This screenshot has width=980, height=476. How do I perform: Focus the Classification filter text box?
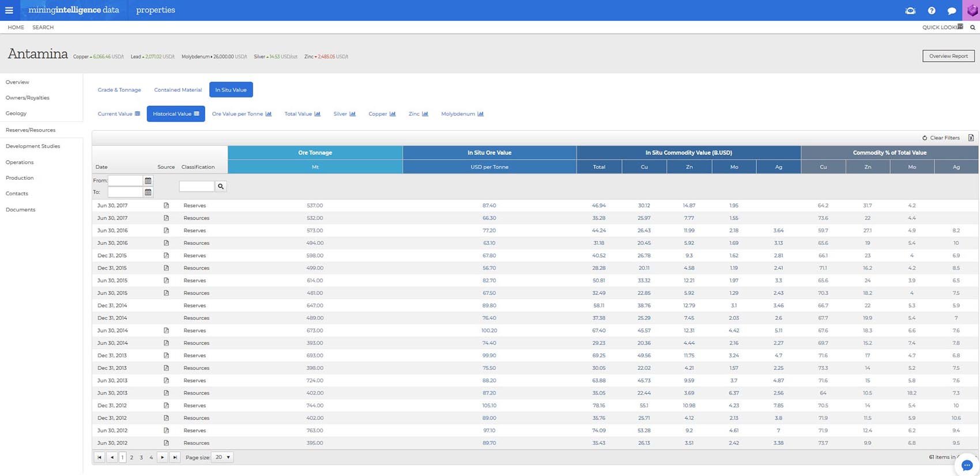point(197,186)
